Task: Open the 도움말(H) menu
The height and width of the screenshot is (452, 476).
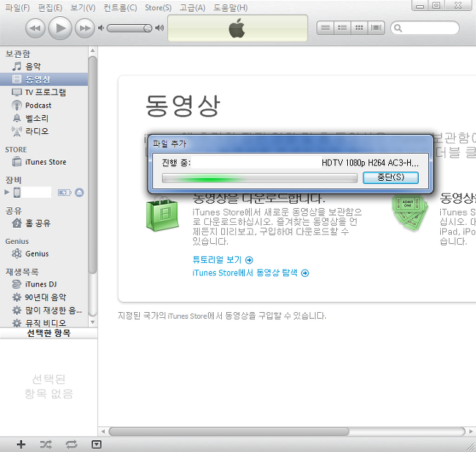Action: [x=230, y=7]
